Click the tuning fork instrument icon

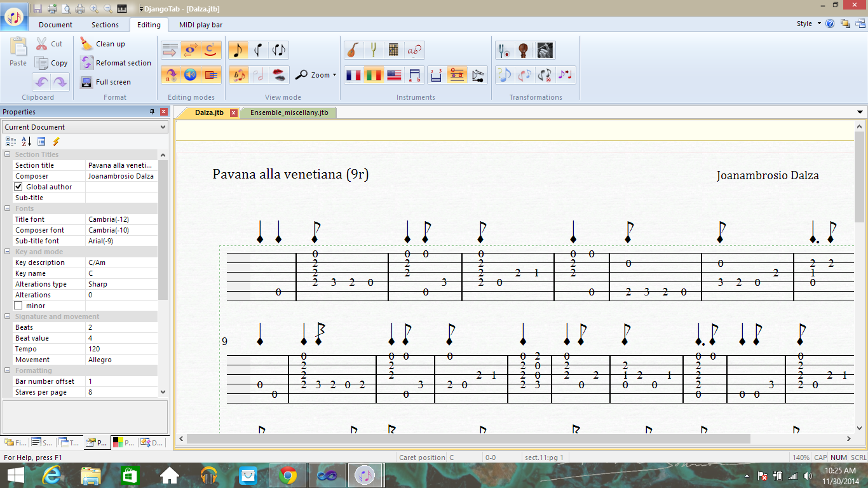click(x=373, y=50)
